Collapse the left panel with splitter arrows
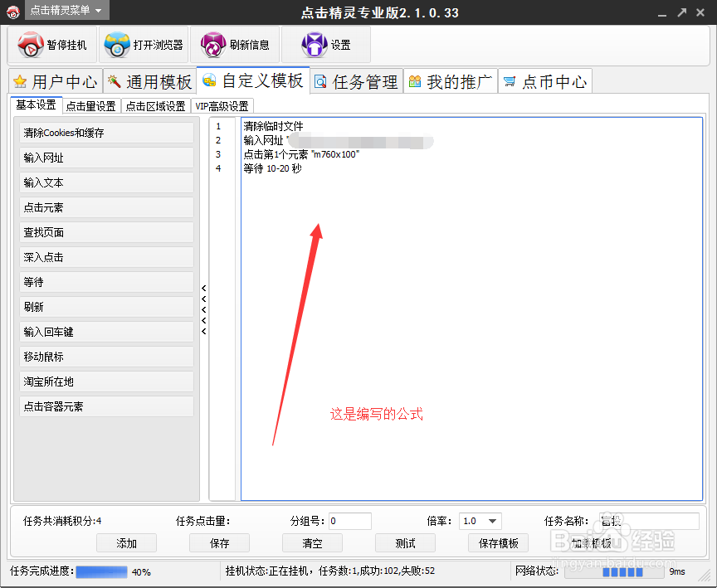This screenshot has width=717, height=588. 204,309
